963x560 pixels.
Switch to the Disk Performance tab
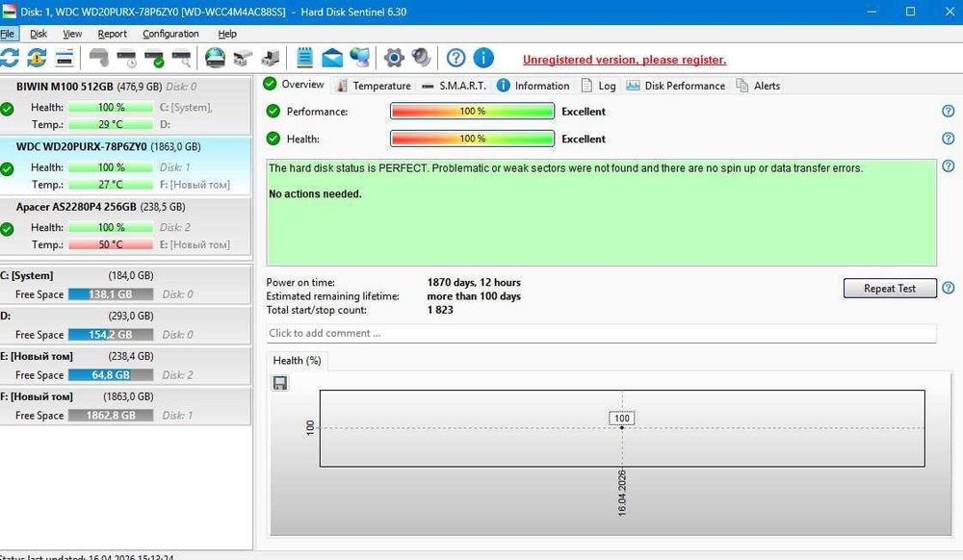pos(676,86)
